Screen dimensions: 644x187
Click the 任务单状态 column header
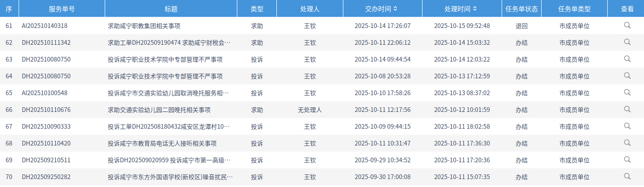tap(521, 9)
